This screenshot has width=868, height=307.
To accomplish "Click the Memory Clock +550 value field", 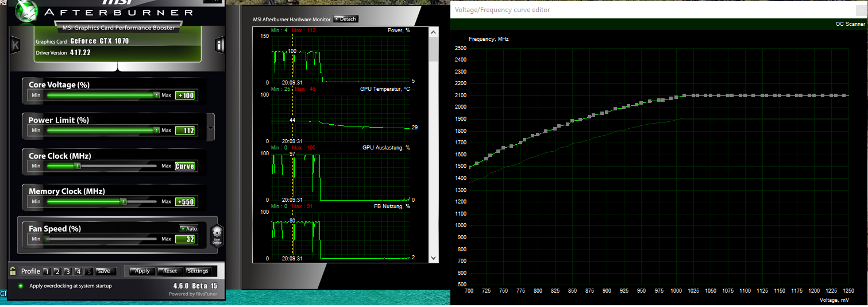I will click(186, 202).
